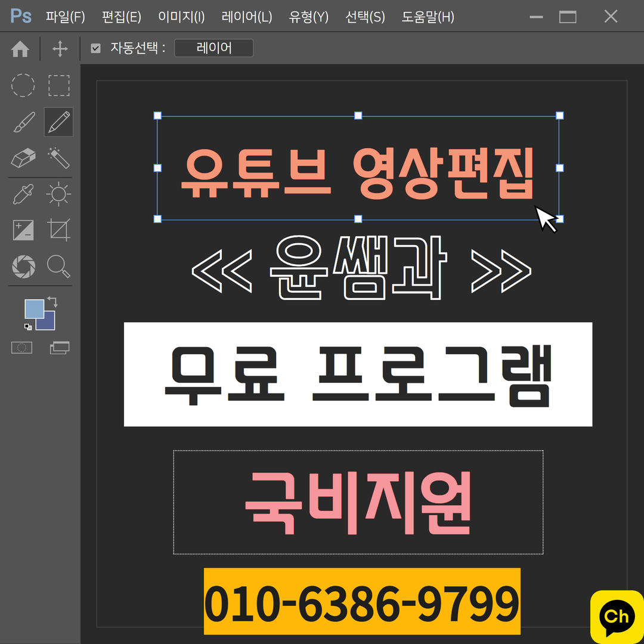The width and height of the screenshot is (644, 644).
Task: Click the top-left transform handle
Action: point(157,116)
